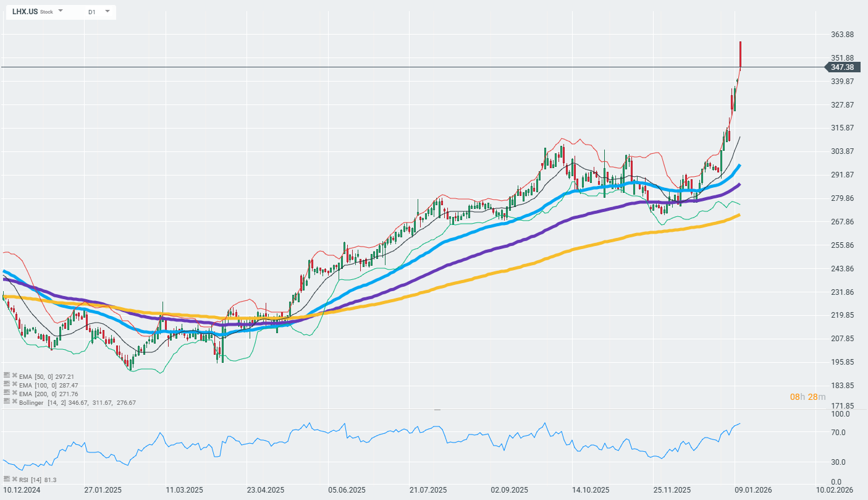868x500 pixels.
Task: Click the candle countdown timer 08h 28m
Action: tap(807, 396)
